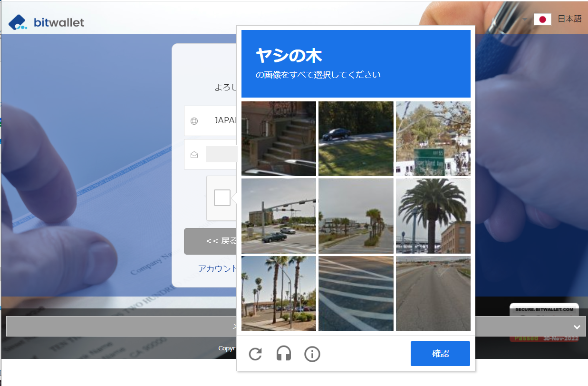
Task: Select the bottom-left palm trees tile
Action: click(279, 293)
